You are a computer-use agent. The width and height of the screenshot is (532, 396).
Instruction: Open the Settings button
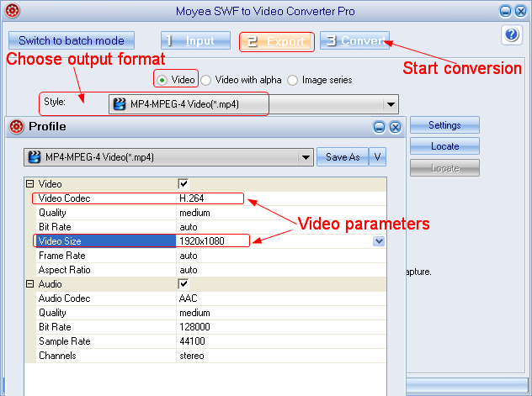[x=444, y=125]
